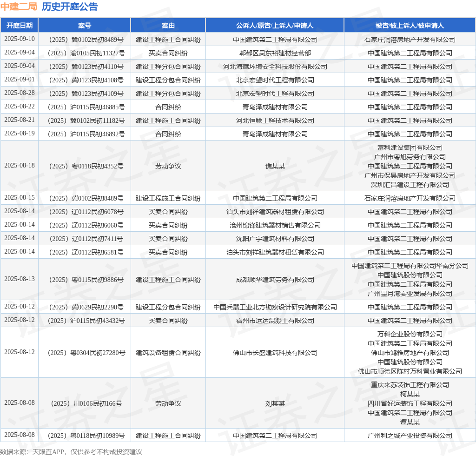Screen dimensions: 476x456
Task: Select the date 2025-08-13
Action: [x=20, y=279]
